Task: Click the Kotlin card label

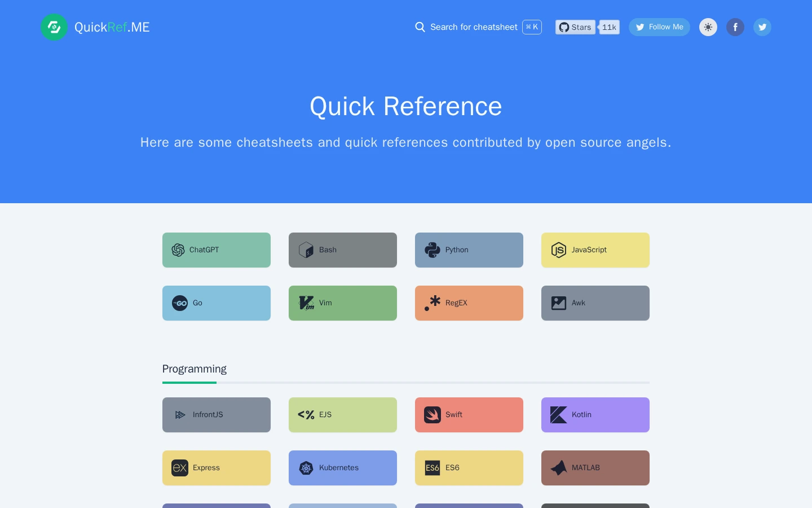Action: [581, 415]
